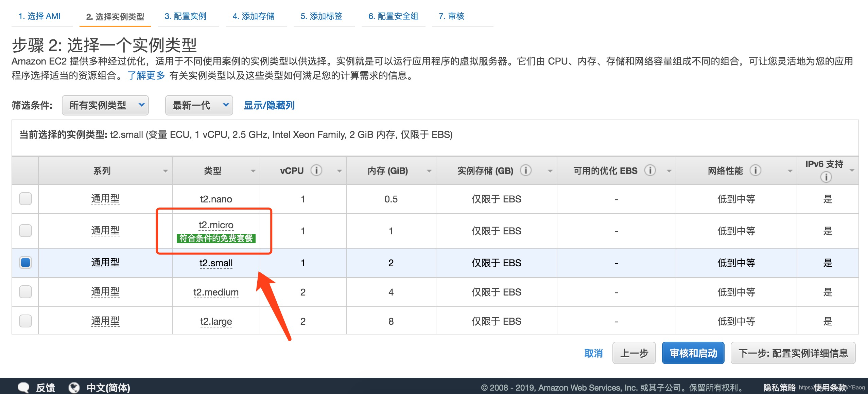This screenshot has width=868, height=394.
Task: Expand the 实例存储 column sort arrow
Action: (x=550, y=171)
